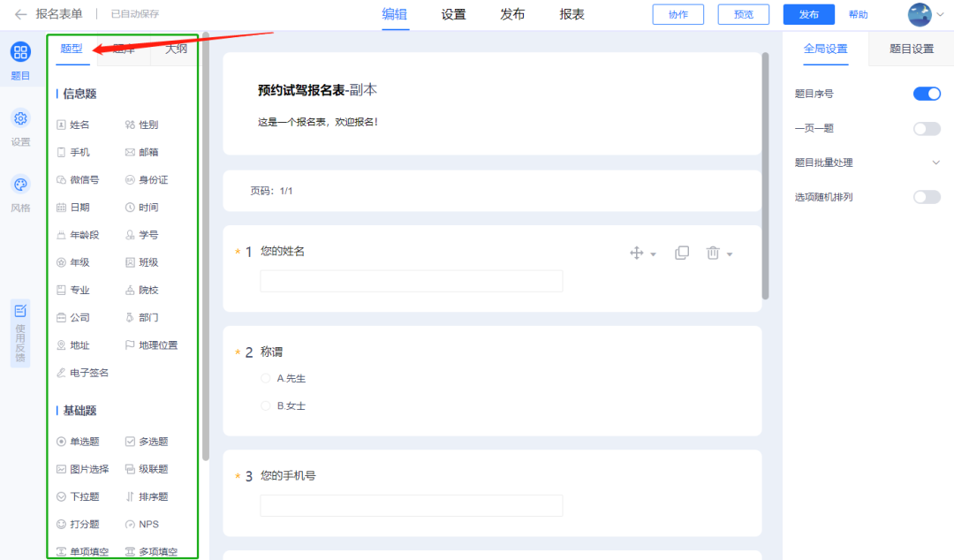Add a 地理位置 question type
The height and width of the screenshot is (560, 954).
click(152, 345)
